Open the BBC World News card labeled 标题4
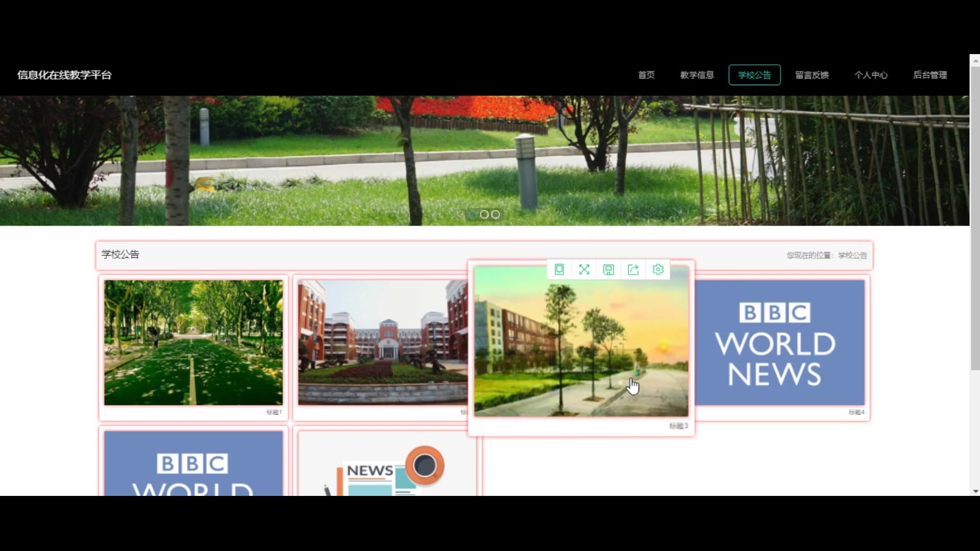The width and height of the screenshot is (980, 551). (x=779, y=342)
